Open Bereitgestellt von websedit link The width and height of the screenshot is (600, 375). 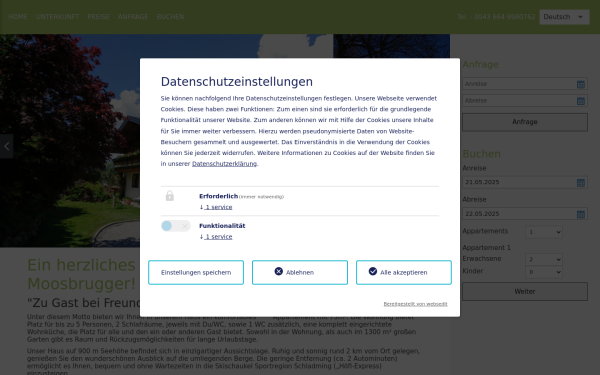[416, 304]
